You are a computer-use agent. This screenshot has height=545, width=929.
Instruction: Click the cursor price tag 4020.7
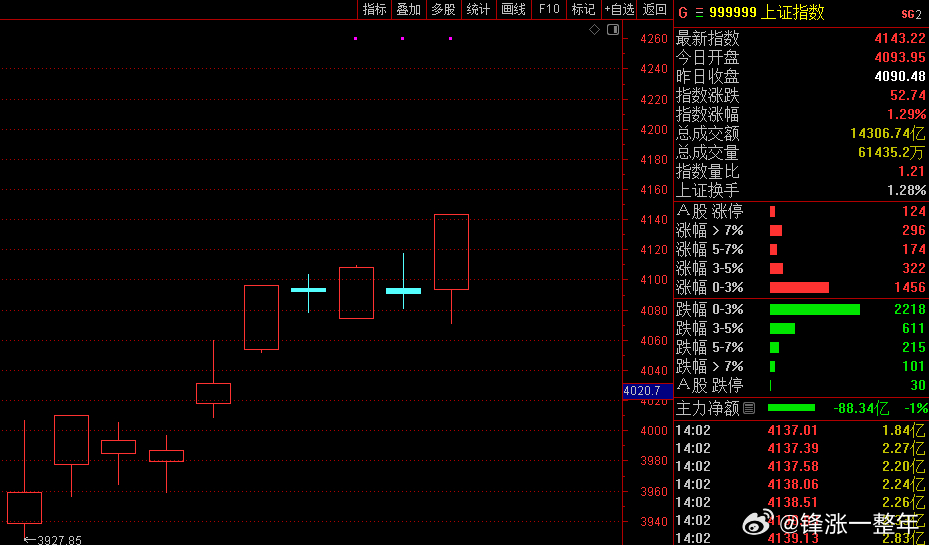point(648,391)
